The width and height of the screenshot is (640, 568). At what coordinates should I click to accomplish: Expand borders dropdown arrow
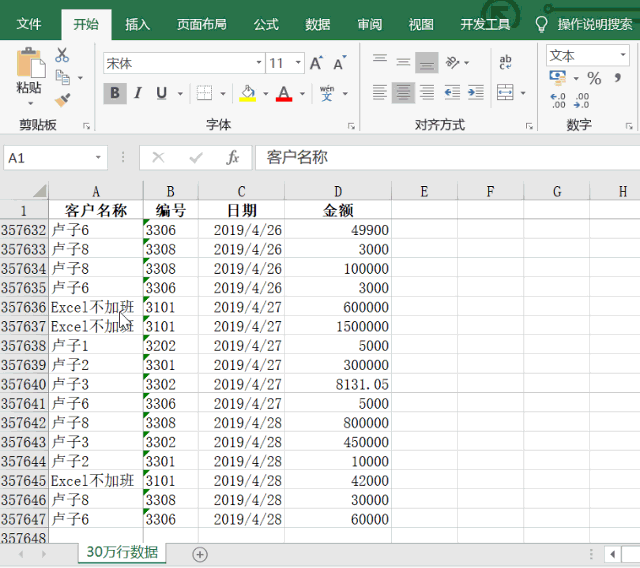pyautogui.click(x=223, y=93)
